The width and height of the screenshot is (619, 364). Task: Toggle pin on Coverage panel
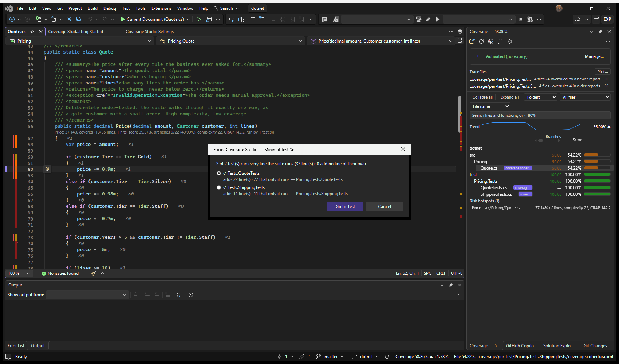coord(600,32)
